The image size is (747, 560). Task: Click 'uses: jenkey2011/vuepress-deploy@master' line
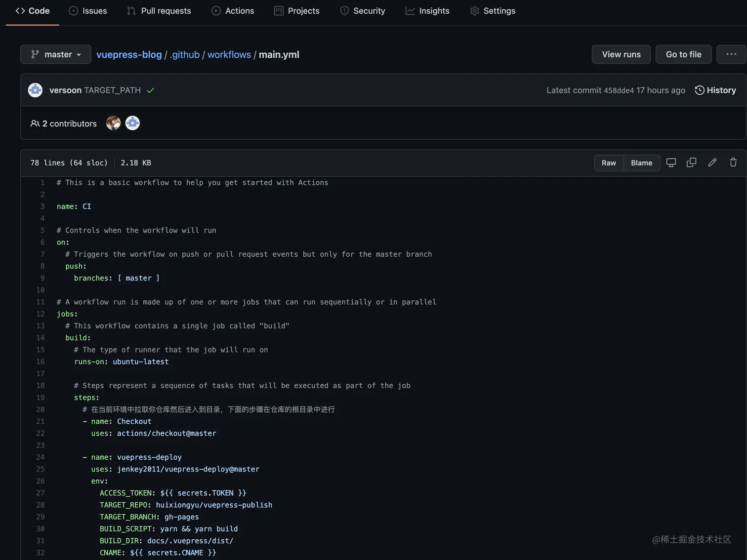[175, 469]
